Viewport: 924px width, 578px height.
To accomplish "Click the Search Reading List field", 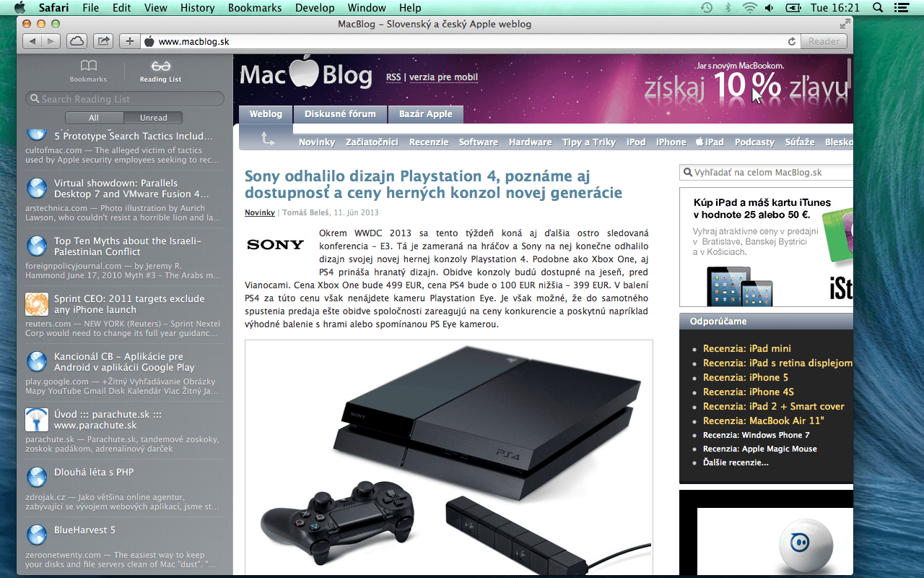I will click(125, 99).
